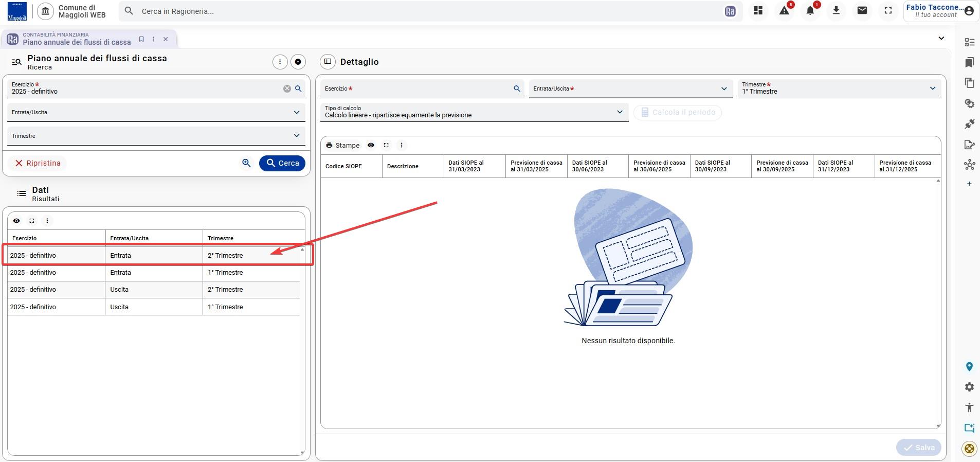This screenshot has width=980, height=462.
Task: Select the Uscita 1° Trimestre row
Action: pos(154,307)
